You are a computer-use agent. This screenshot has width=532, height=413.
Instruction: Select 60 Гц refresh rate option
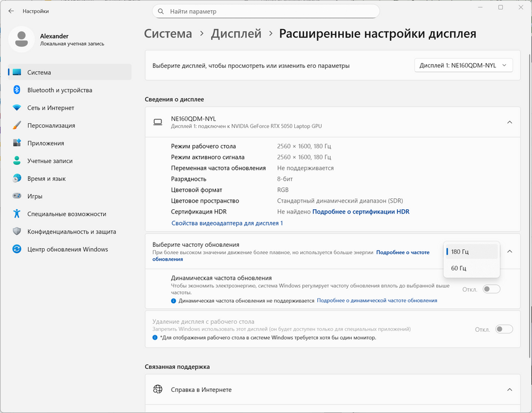coord(459,268)
